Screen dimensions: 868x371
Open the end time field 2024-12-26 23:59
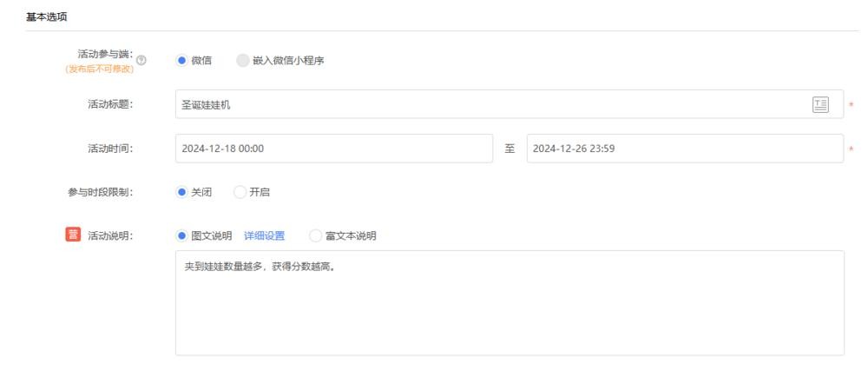click(684, 149)
